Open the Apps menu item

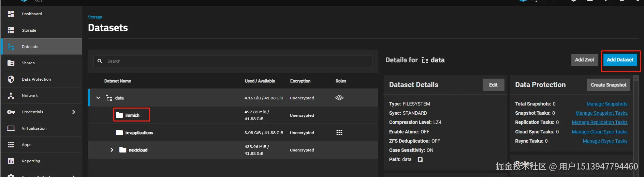(x=27, y=145)
